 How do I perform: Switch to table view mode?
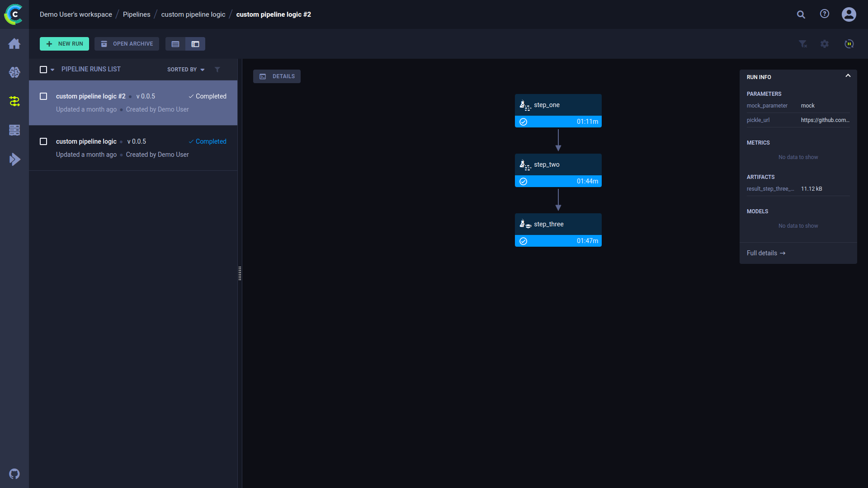tap(175, 44)
